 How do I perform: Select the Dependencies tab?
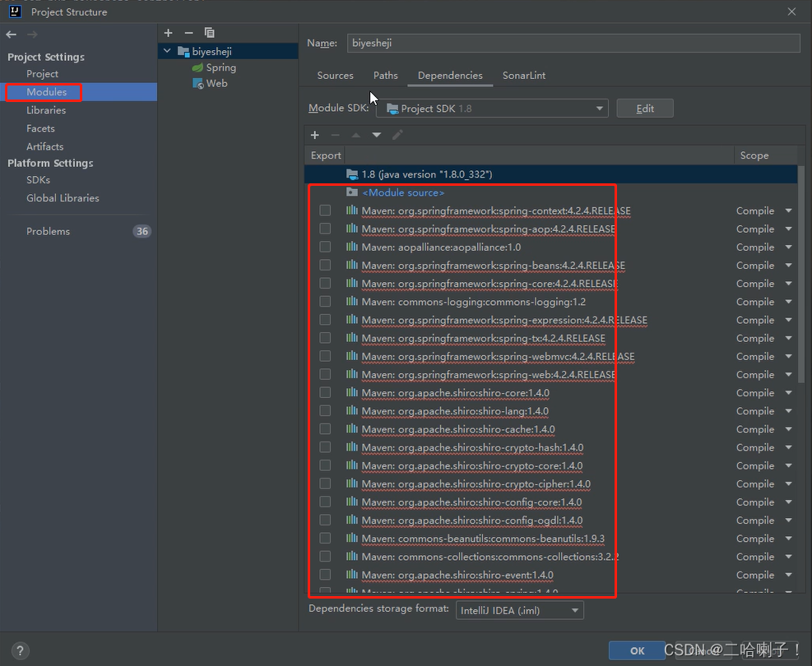(450, 76)
